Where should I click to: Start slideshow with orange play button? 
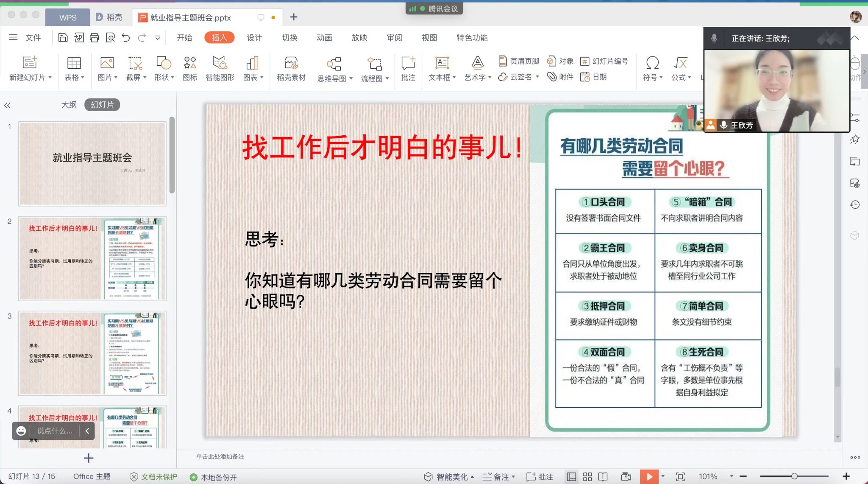(648, 477)
